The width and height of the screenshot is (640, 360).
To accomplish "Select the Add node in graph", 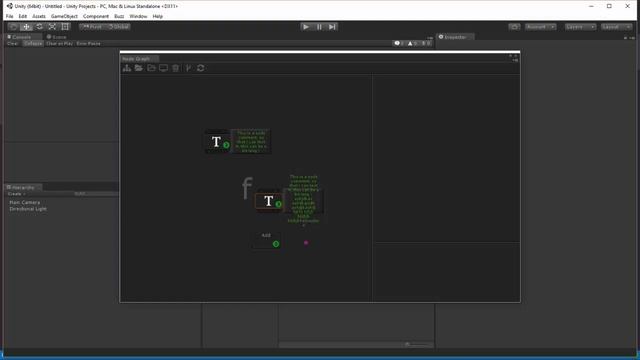I will coord(266,240).
